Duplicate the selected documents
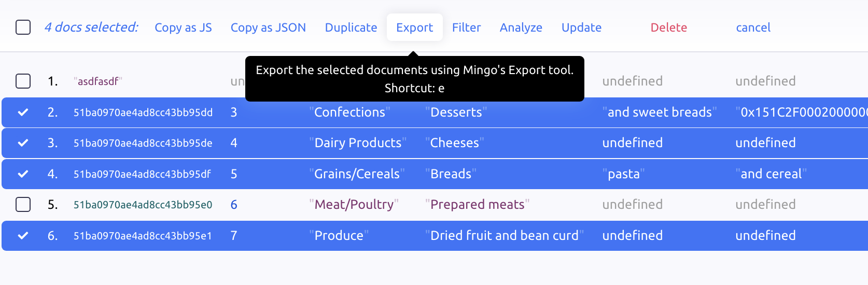This screenshot has height=285, width=868. click(x=351, y=27)
